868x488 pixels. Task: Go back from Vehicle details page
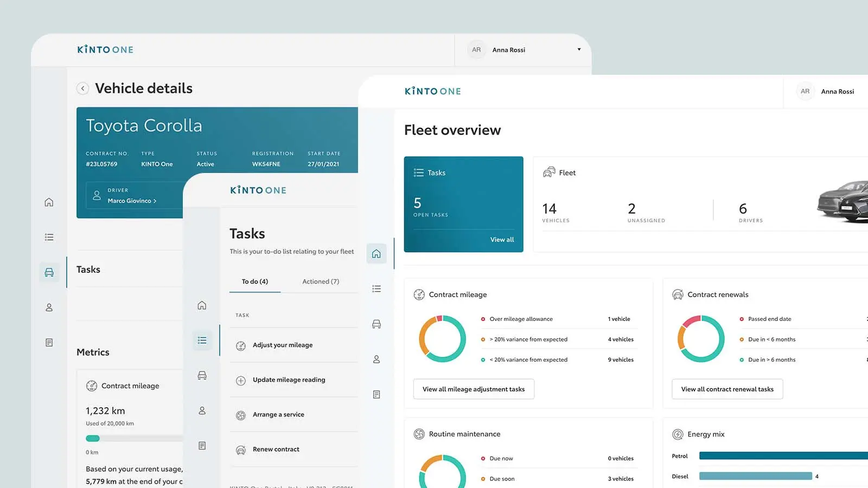82,88
